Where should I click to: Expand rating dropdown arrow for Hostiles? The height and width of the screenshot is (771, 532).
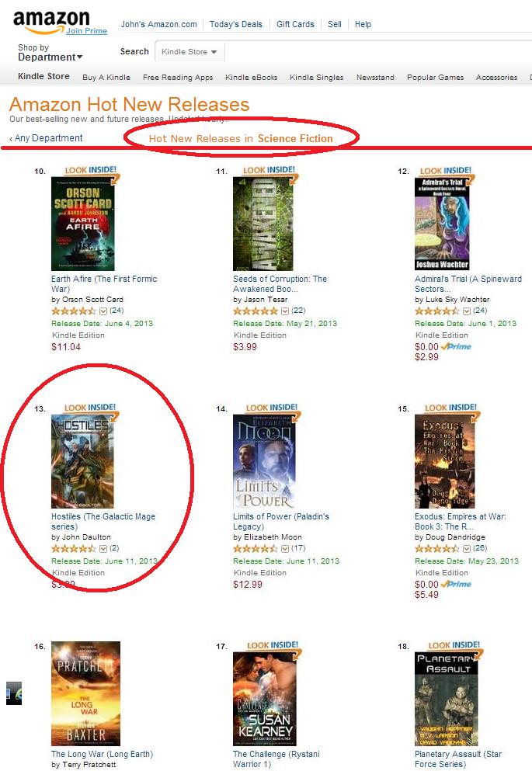click(x=103, y=549)
